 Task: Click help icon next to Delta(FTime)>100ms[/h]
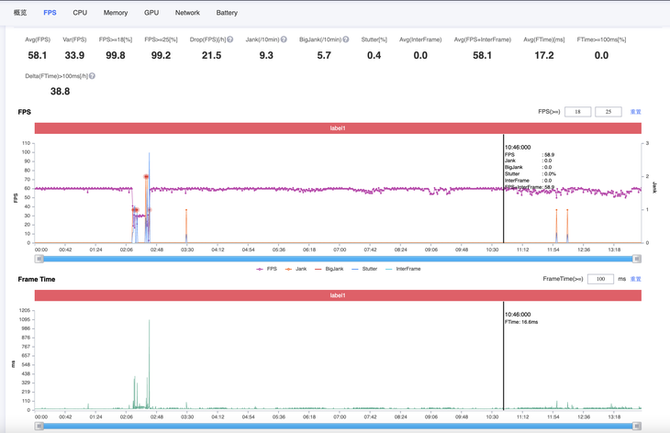[92, 76]
